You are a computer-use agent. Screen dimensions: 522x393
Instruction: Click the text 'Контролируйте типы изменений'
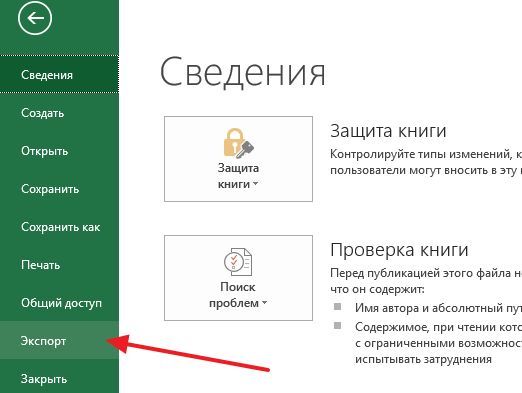click(x=421, y=154)
